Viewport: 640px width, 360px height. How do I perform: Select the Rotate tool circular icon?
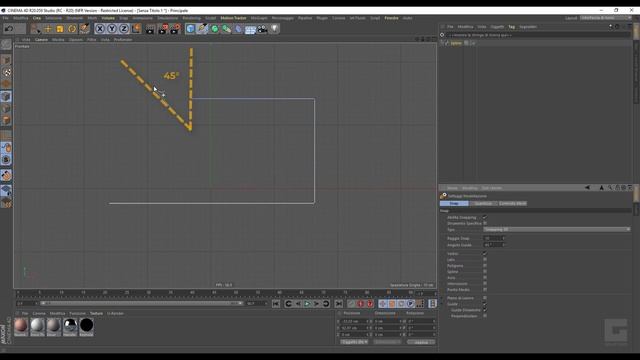point(72,29)
